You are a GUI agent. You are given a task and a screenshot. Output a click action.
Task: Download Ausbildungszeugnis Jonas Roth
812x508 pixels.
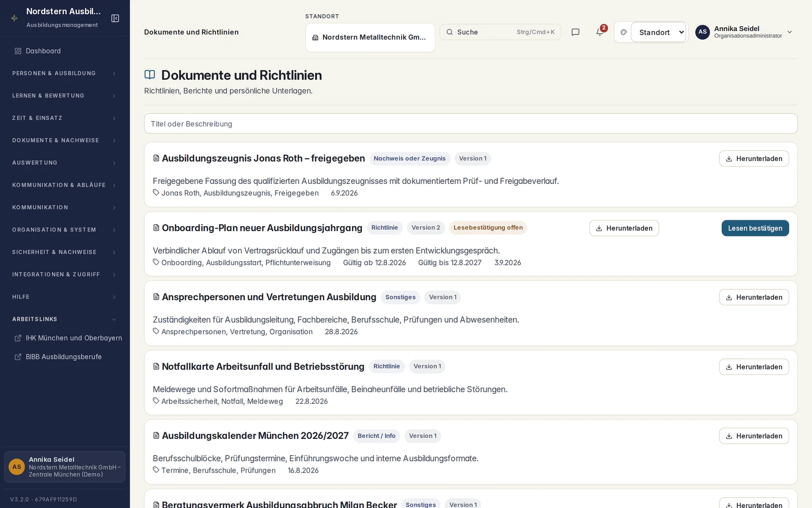754,158
